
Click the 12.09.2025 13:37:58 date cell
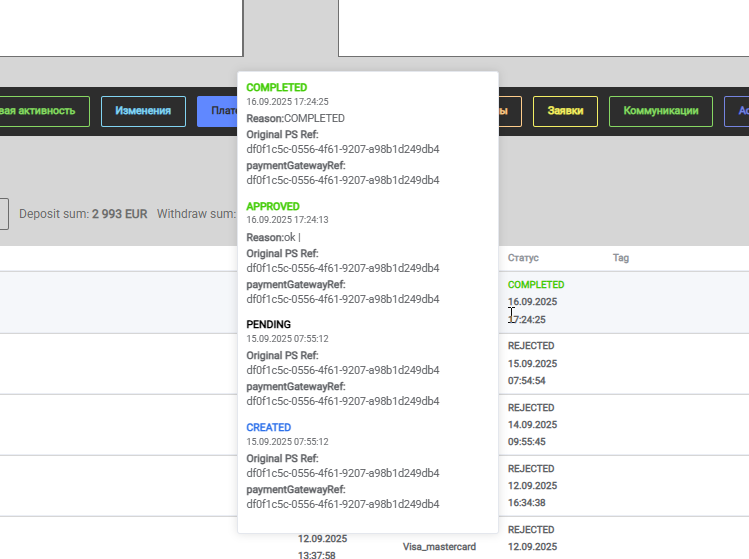coord(322,547)
